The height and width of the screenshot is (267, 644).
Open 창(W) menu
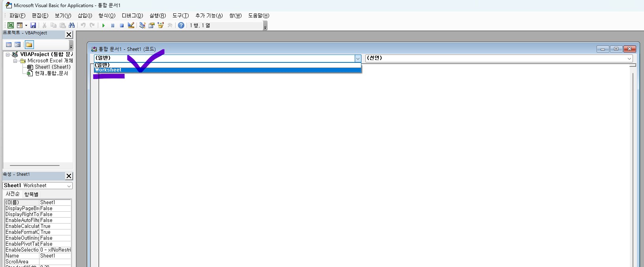pos(236,15)
